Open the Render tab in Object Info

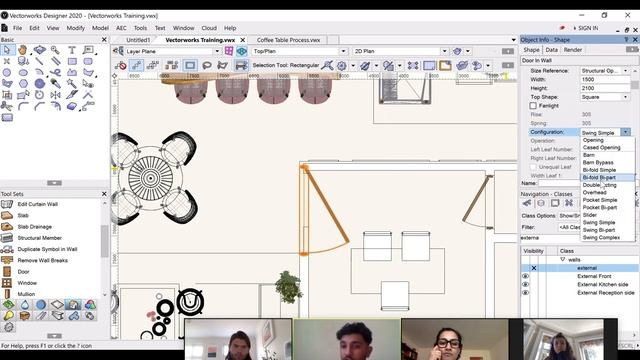(573, 50)
